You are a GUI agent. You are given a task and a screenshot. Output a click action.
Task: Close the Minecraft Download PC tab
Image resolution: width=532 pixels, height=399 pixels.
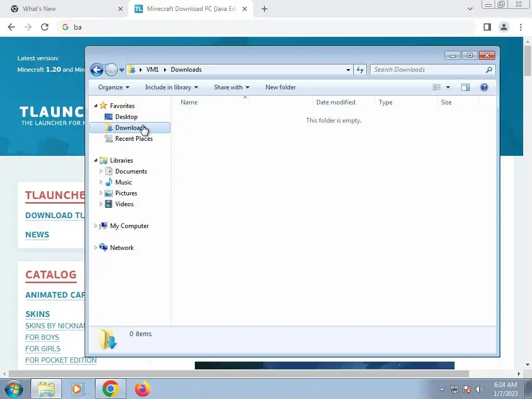[245, 9]
